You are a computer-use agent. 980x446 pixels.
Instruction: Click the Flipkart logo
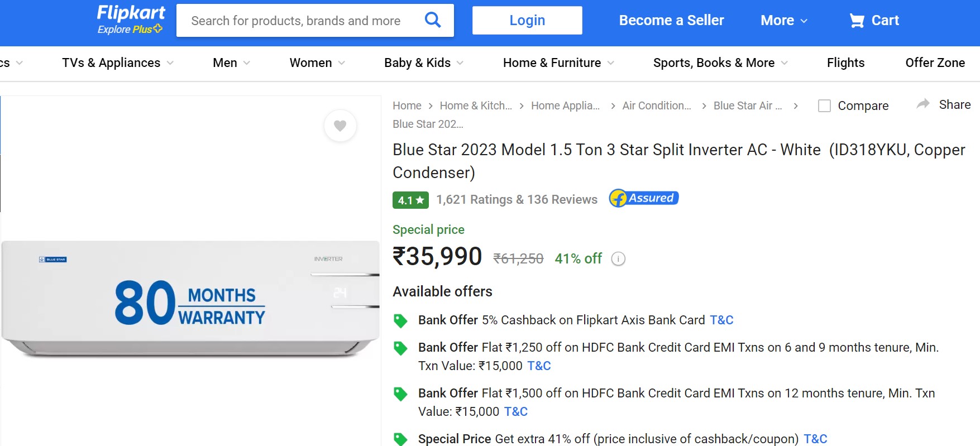tap(131, 13)
